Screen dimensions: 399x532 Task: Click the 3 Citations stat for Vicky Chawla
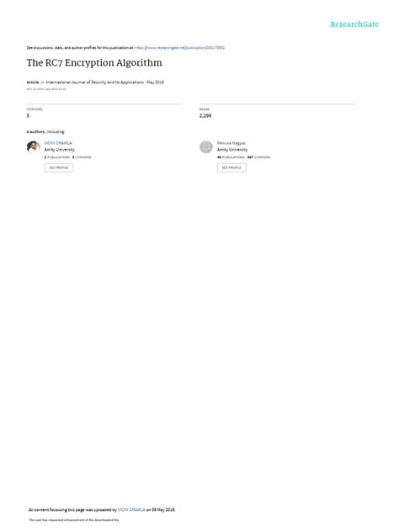click(82, 157)
